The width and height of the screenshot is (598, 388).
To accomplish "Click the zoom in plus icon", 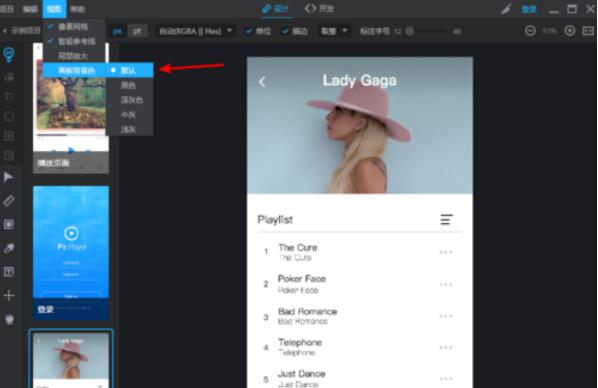I will tap(570, 31).
